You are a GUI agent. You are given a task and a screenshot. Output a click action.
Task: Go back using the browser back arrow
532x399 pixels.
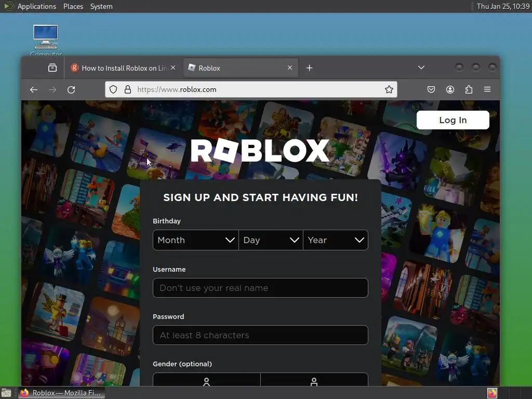tap(34, 89)
